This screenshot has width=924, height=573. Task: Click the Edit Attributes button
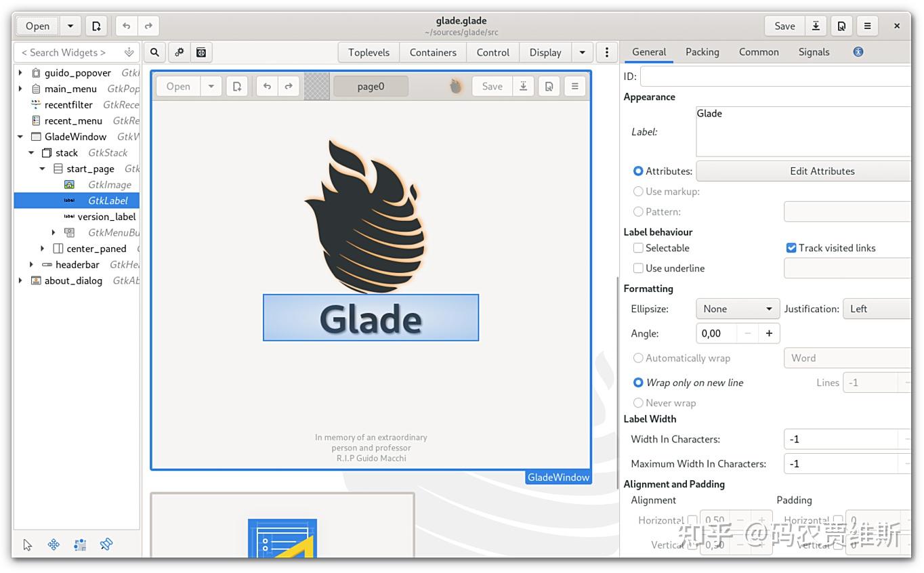(803, 171)
